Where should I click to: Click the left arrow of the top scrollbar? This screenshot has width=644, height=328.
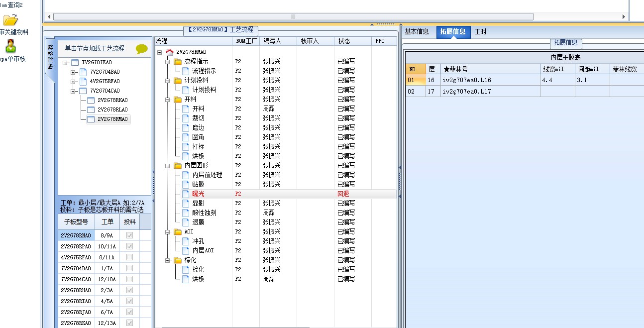48,16
